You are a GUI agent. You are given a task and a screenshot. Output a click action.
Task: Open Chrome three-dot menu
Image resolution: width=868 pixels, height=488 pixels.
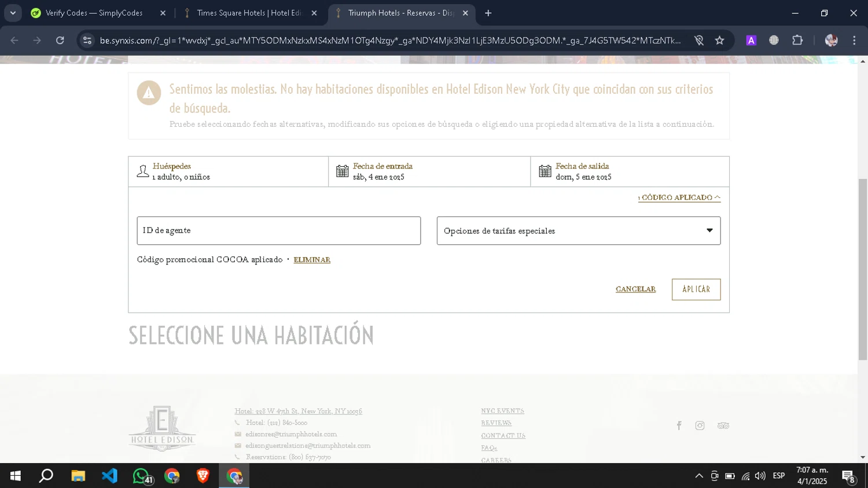click(x=854, y=41)
